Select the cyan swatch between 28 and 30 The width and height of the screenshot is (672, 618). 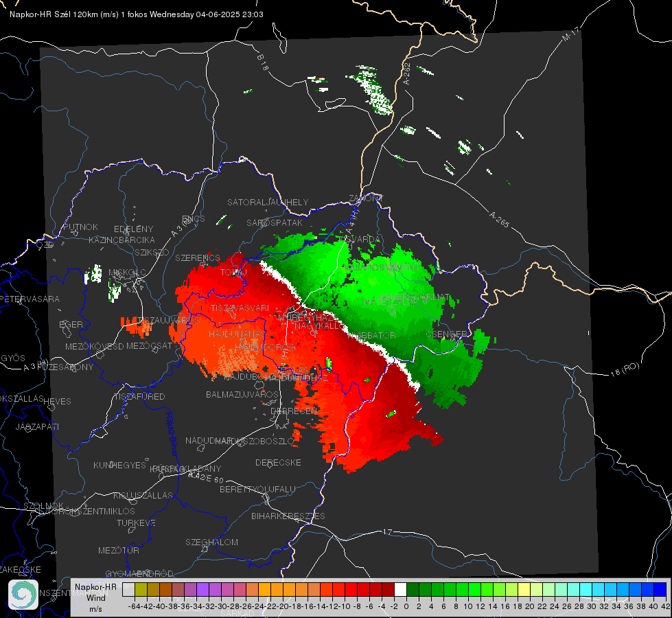[586, 590]
